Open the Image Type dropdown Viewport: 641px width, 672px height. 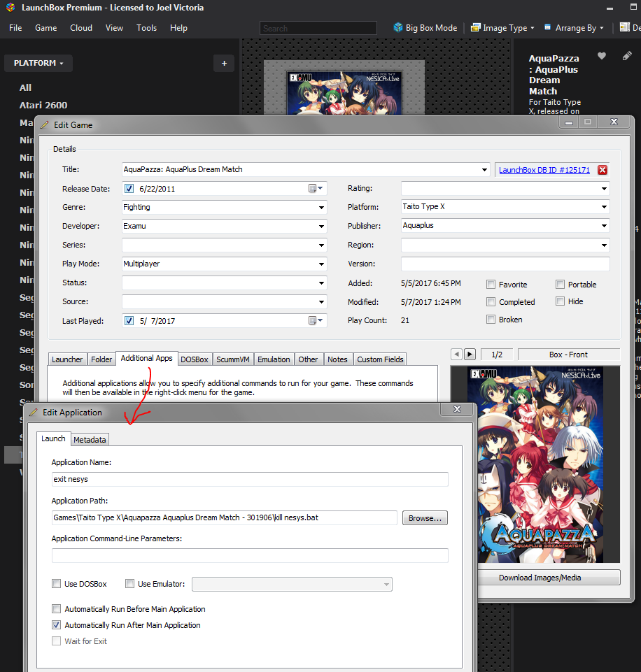coord(502,28)
